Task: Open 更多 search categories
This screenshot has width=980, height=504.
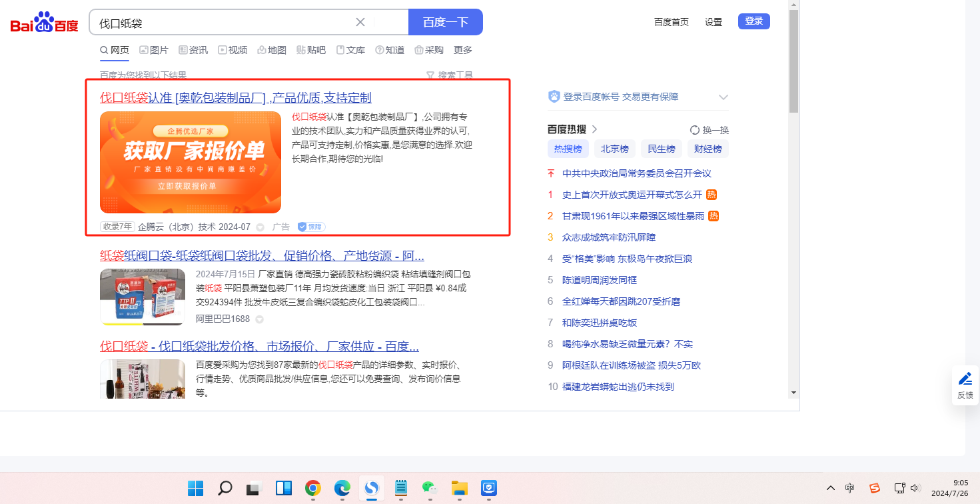Action: tap(463, 50)
